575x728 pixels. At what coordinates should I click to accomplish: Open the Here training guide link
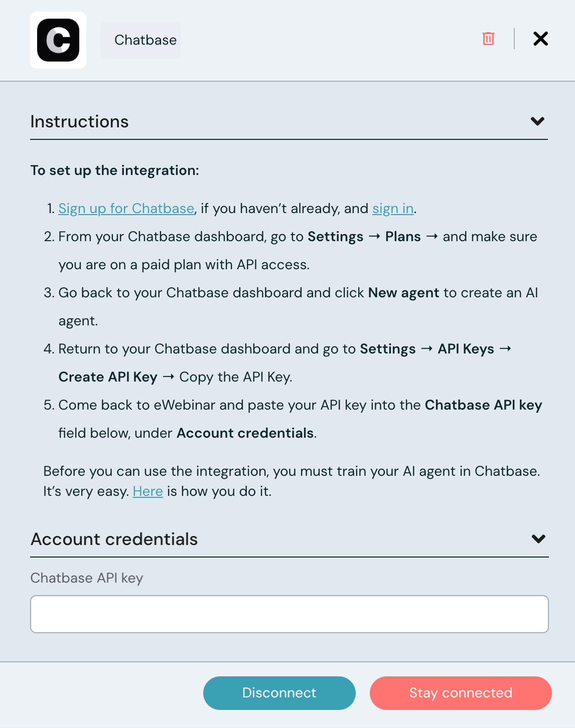148,491
